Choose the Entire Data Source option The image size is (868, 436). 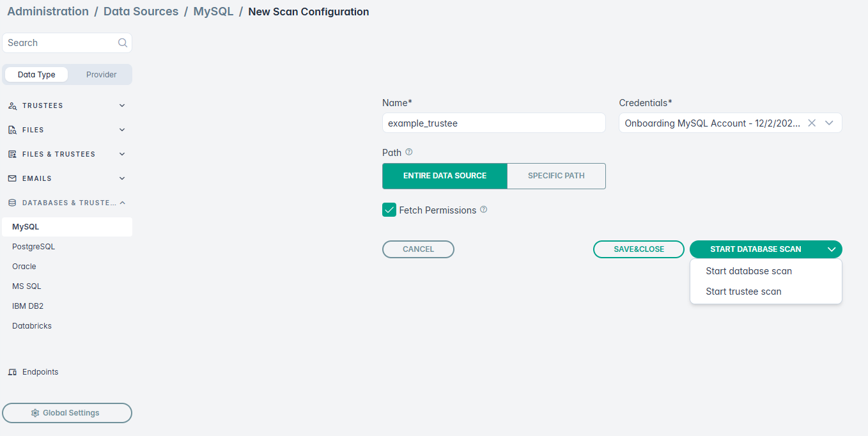(x=445, y=176)
